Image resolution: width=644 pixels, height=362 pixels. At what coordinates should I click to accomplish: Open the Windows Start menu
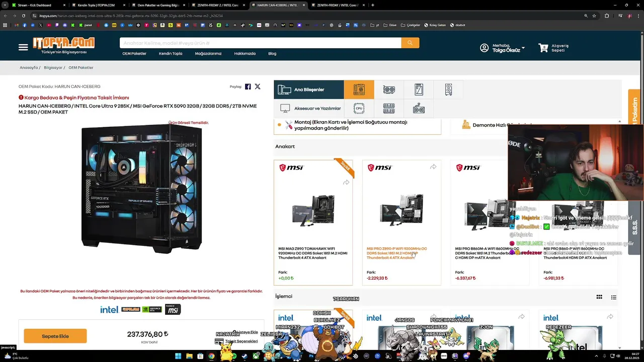[178, 356]
